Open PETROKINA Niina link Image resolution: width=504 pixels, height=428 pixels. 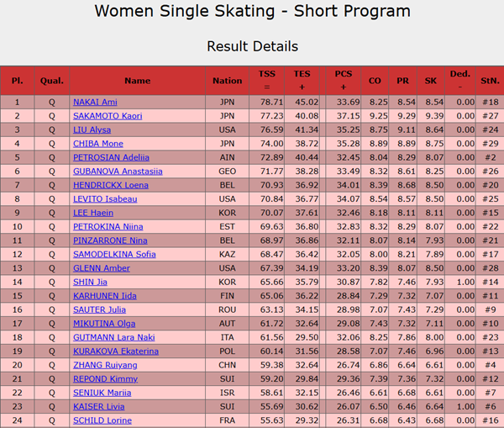(108, 226)
